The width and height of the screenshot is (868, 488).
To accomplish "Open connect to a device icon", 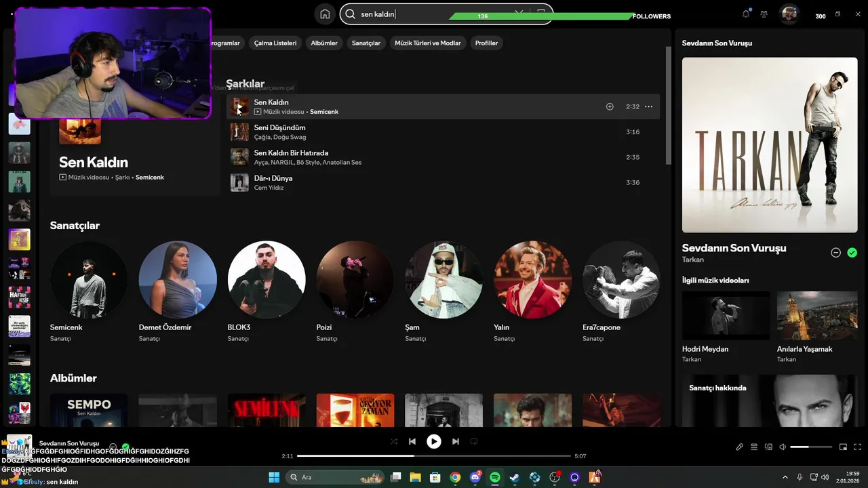I will click(x=768, y=447).
